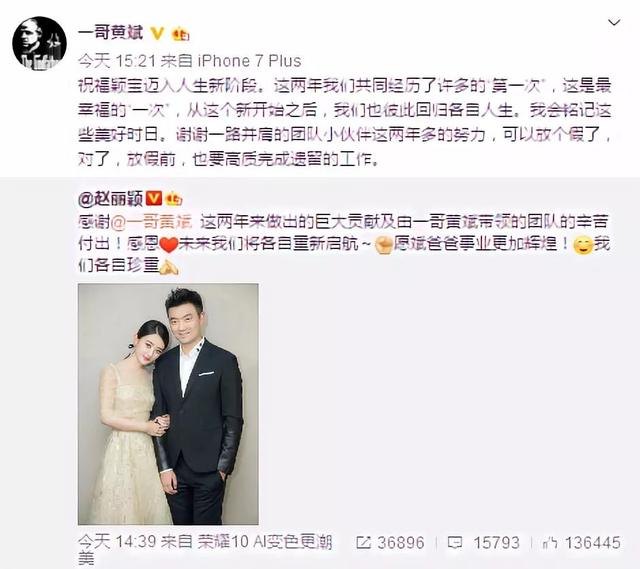The height and width of the screenshot is (569, 640).
Task: Enlarge the couple photo thumbnail
Action: [x=168, y=404]
